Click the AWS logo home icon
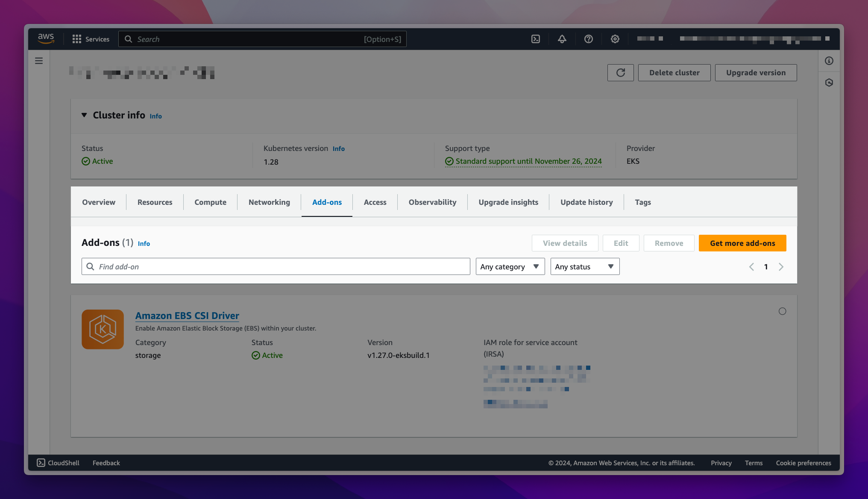 point(46,38)
